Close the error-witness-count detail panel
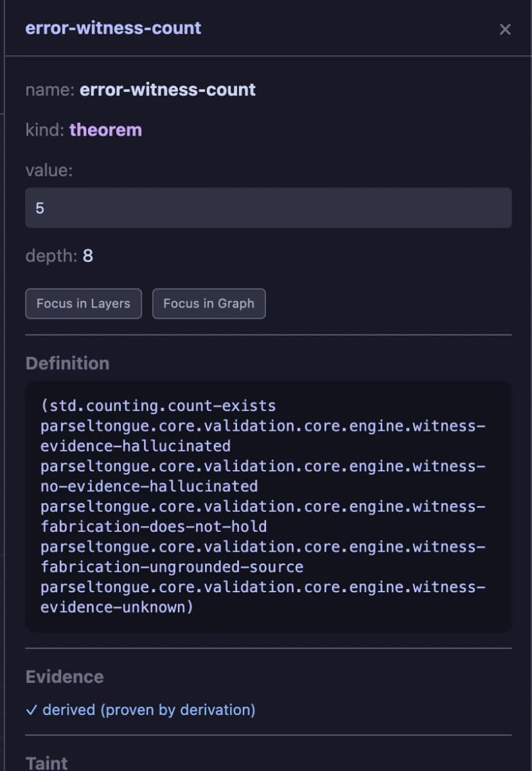Viewport: 532px width, 771px height. [505, 30]
